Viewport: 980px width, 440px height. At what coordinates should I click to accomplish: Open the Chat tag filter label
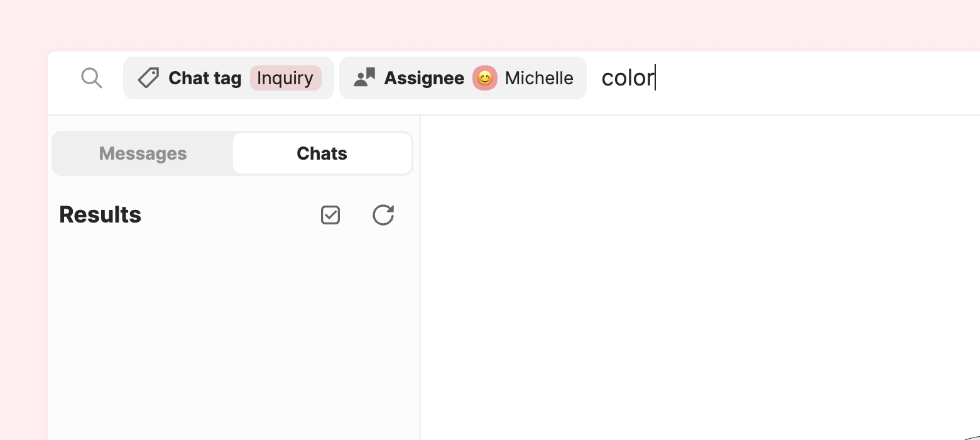click(205, 78)
